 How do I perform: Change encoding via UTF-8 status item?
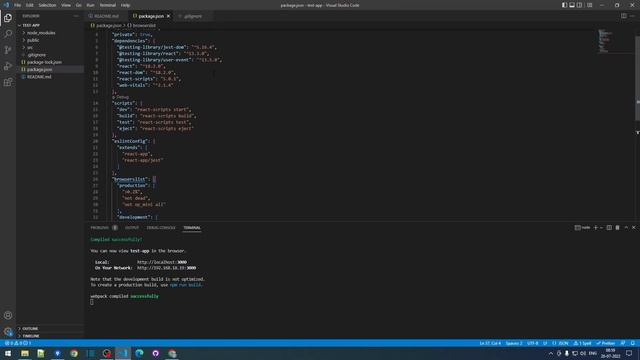pos(533,343)
